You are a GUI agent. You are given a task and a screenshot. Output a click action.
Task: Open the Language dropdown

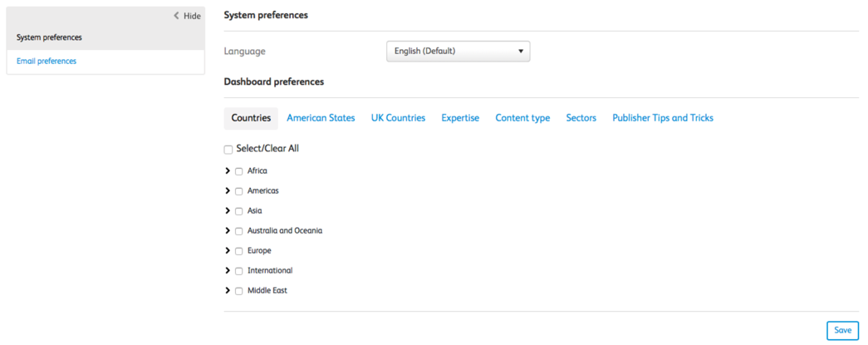[458, 51]
